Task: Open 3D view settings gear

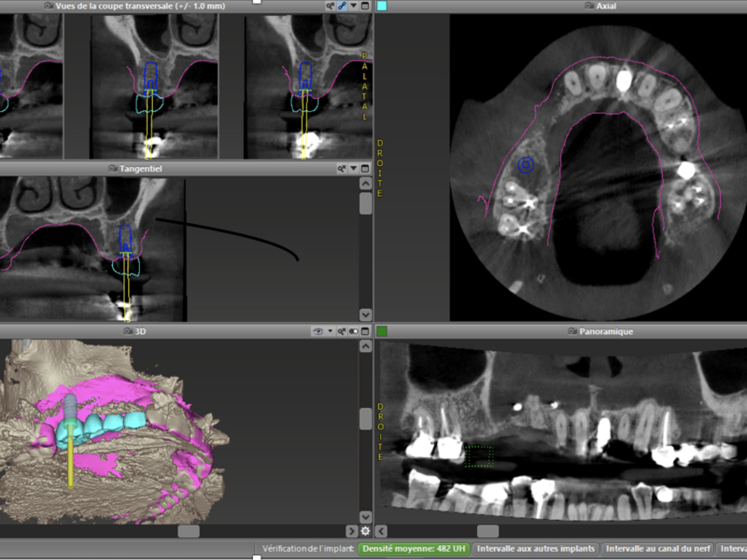Action: point(365,531)
